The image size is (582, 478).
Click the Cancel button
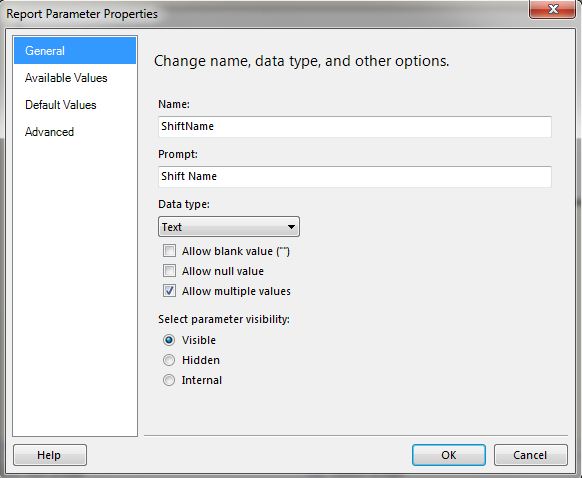click(530, 455)
